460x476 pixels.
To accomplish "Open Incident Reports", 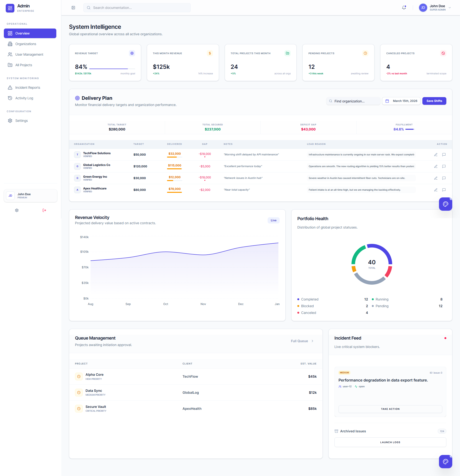I will pyautogui.click(x=30, y=88).
